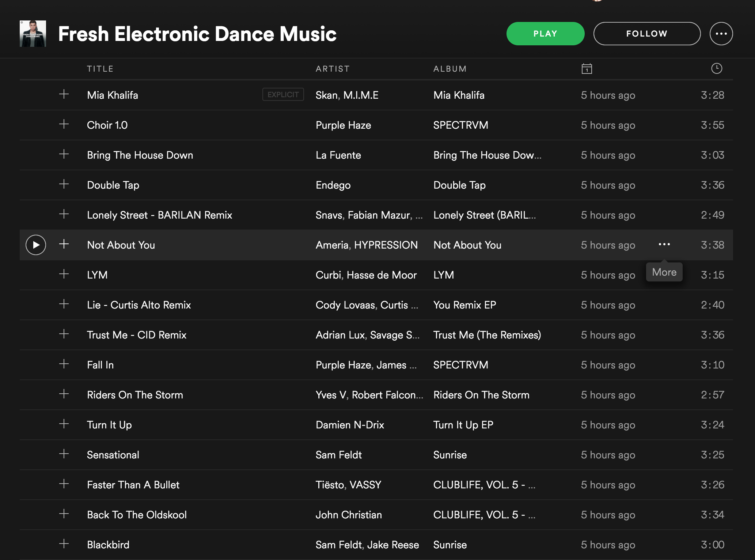The height and width of the screenshot is (560, 755).
Task: Add Lie Curtis Alto Remix to library
Action: coord(64,304)
